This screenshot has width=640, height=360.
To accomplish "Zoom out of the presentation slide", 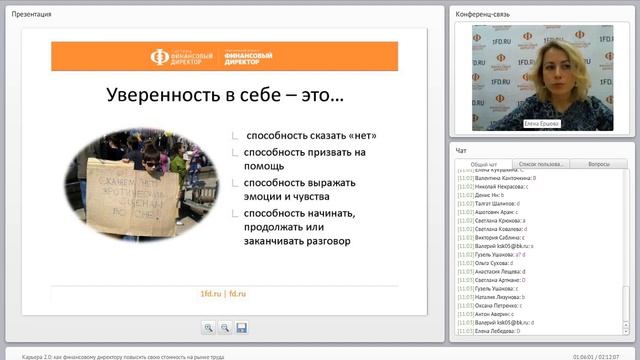I will pyautogui.click(x=225, y=328).
